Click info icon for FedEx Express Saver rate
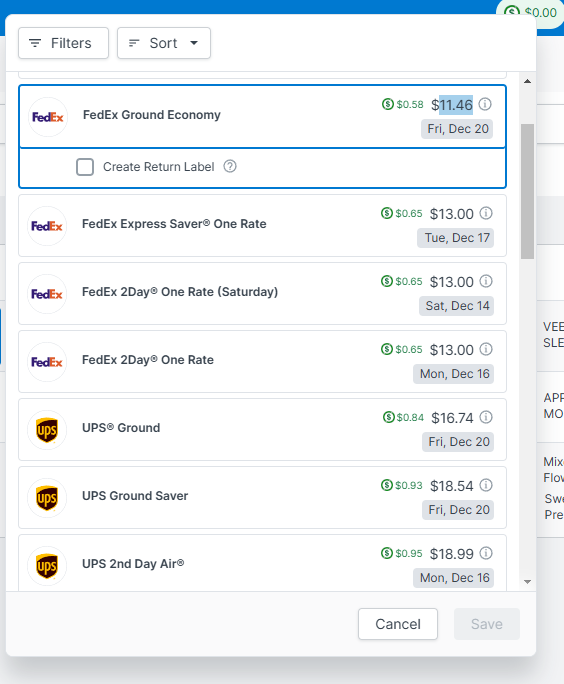564x684 pixels. tap(485, 213)
